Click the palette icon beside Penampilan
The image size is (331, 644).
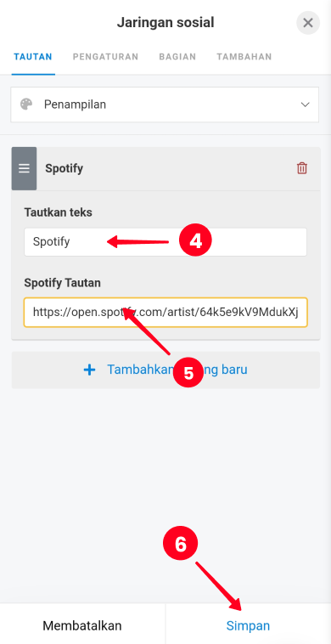click(26, 105)
